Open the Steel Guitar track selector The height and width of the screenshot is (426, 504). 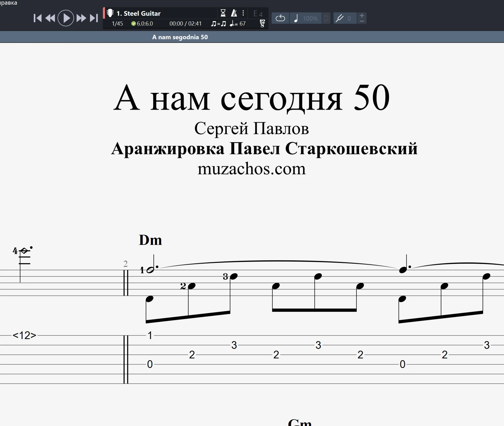tap(139, 13)
